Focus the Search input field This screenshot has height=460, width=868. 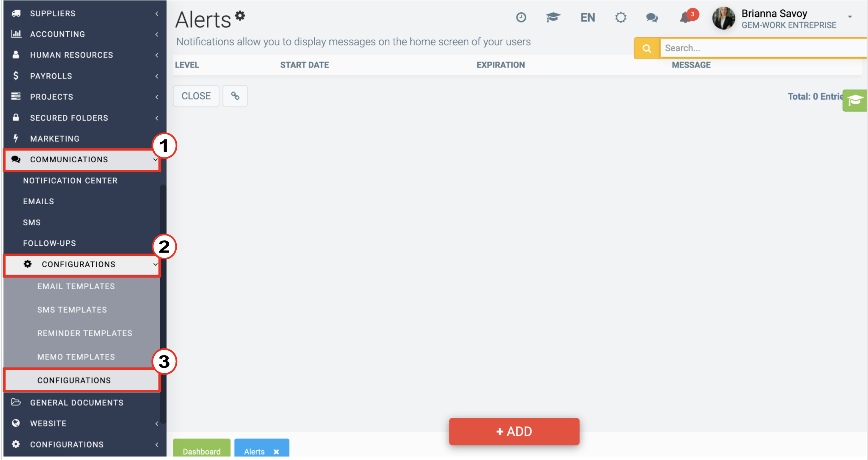pos(763,48)
